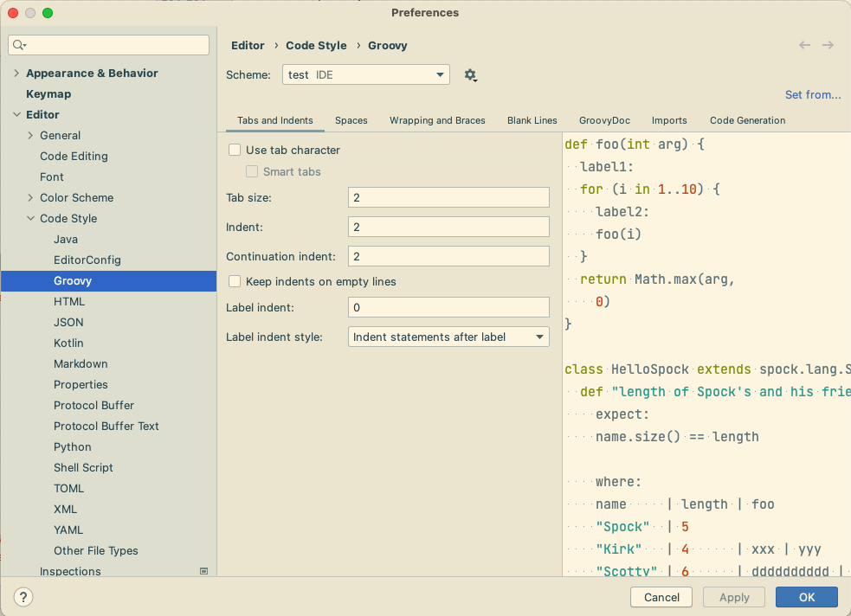Image resolution: width=851 pixels, height=616 pixels.
Task: Open the Scheme dropdown
Action: tap(366, 74)
